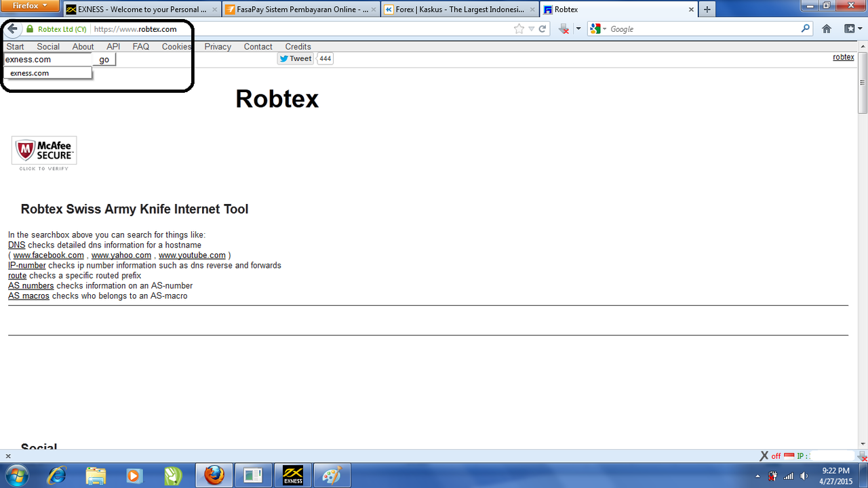Switch to the FasaPay tab
This screenshot has width=868, height=488.
[x=300, y=9]
